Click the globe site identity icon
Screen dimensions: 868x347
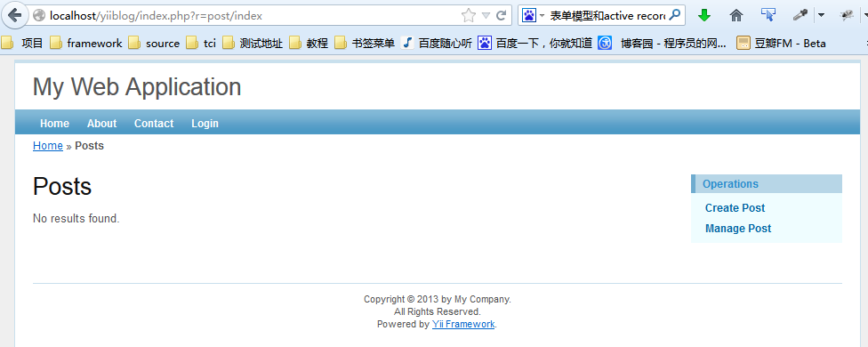[39, 15]
